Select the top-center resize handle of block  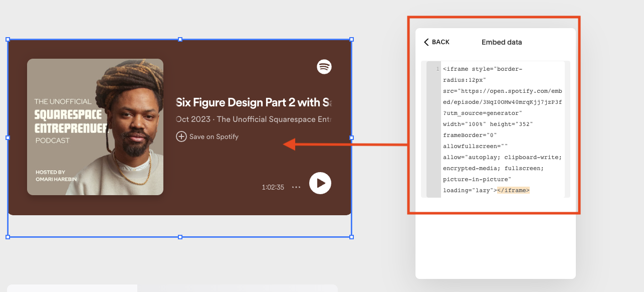180,39
